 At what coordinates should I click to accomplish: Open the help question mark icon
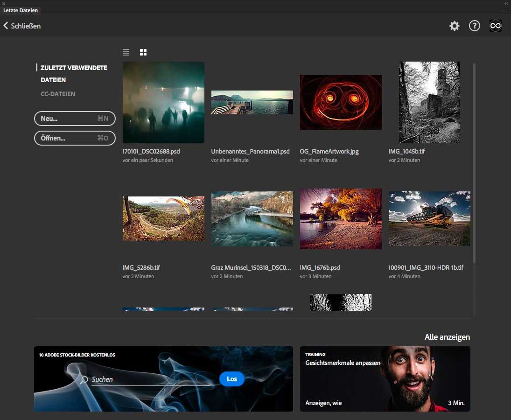[474, 26]
